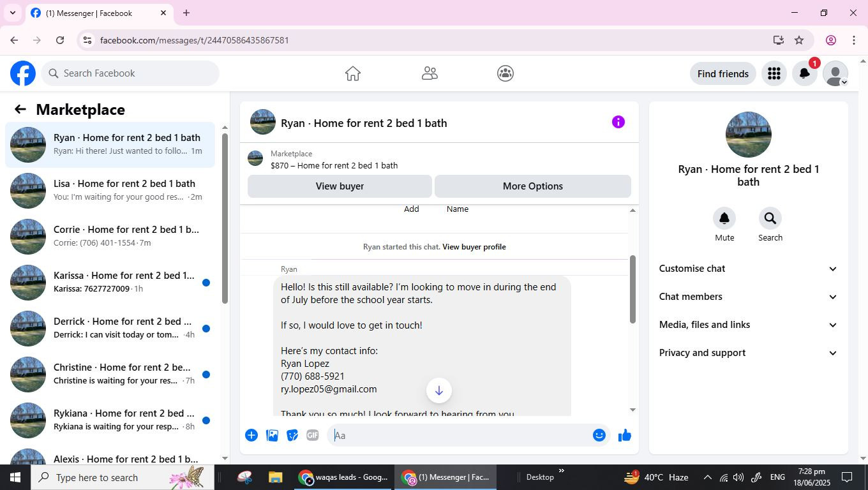868x490 pixels.
Task: Open the Friends icon in top navigation
Action: (430, 73)
